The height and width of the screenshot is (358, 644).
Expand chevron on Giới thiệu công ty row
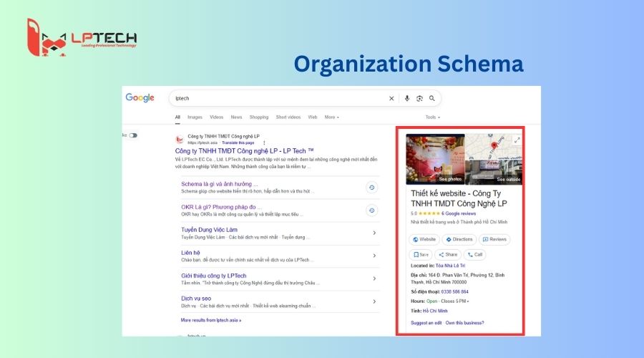(x=374, y=279)
